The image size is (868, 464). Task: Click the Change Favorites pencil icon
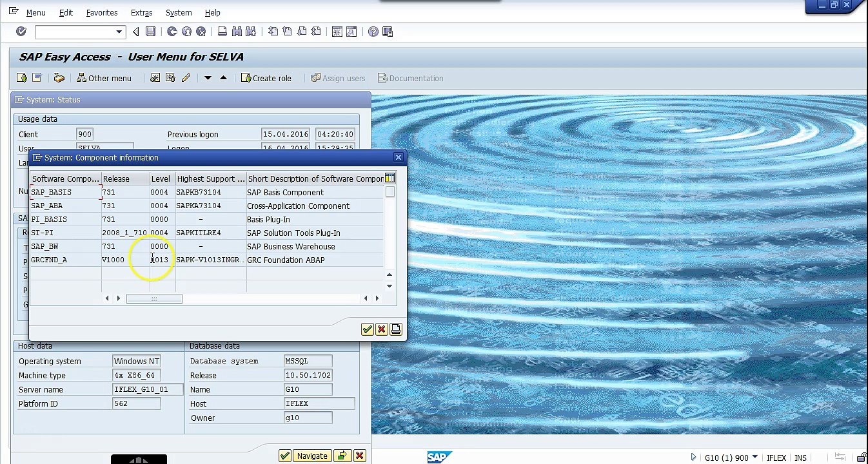pyautogui.click(x=186, y=78)
